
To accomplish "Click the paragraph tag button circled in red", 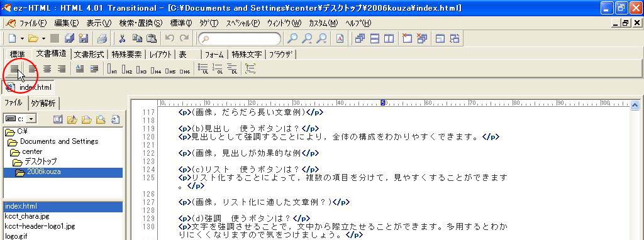I will coord(14,69).
